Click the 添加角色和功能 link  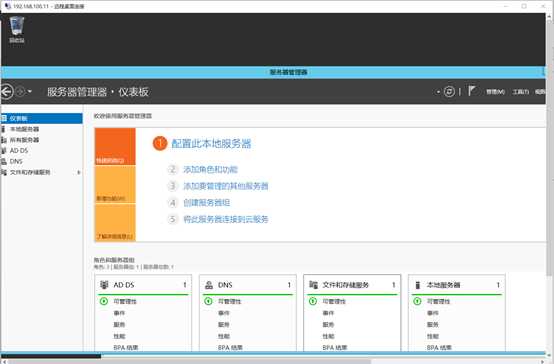click(210, 169)
